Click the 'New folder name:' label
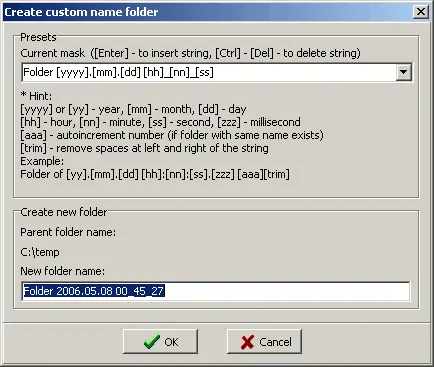Viewport: 434px width, 367px height. 63,271
